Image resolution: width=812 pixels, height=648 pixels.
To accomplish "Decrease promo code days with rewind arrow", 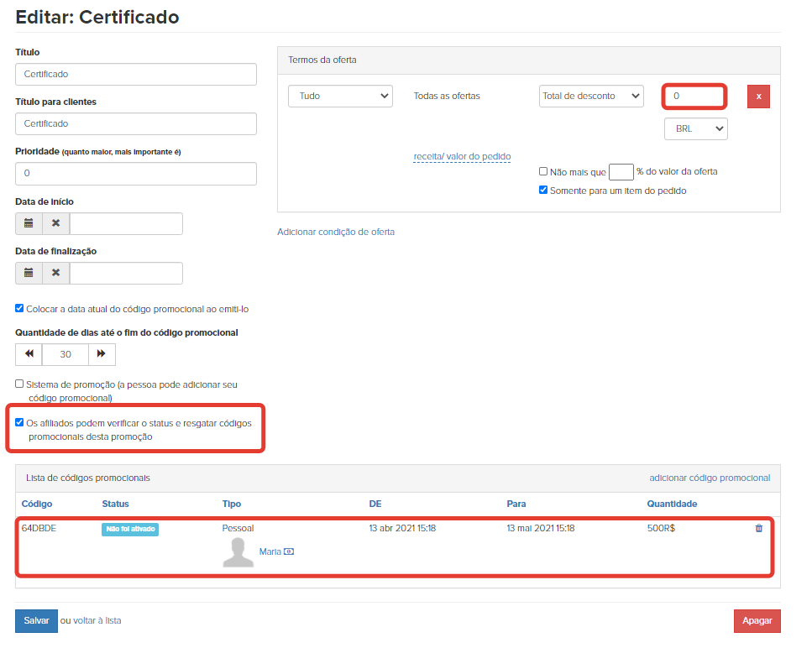I will point(29,354).
